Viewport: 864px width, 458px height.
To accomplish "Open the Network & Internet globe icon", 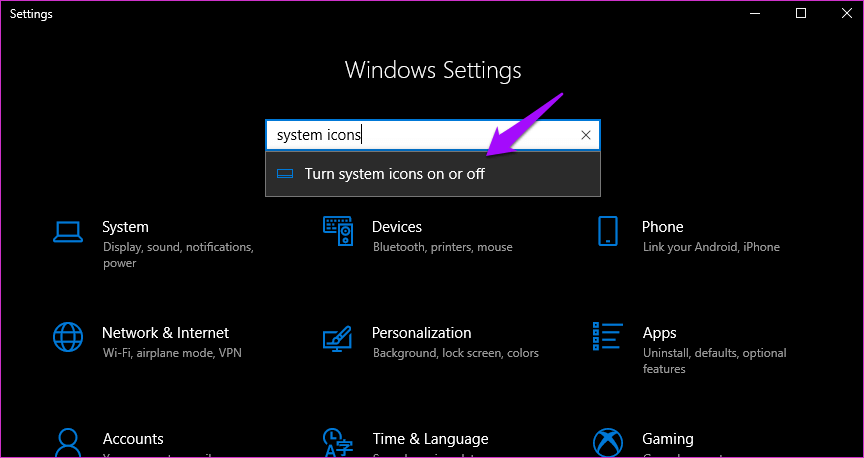I will point(68,337).
